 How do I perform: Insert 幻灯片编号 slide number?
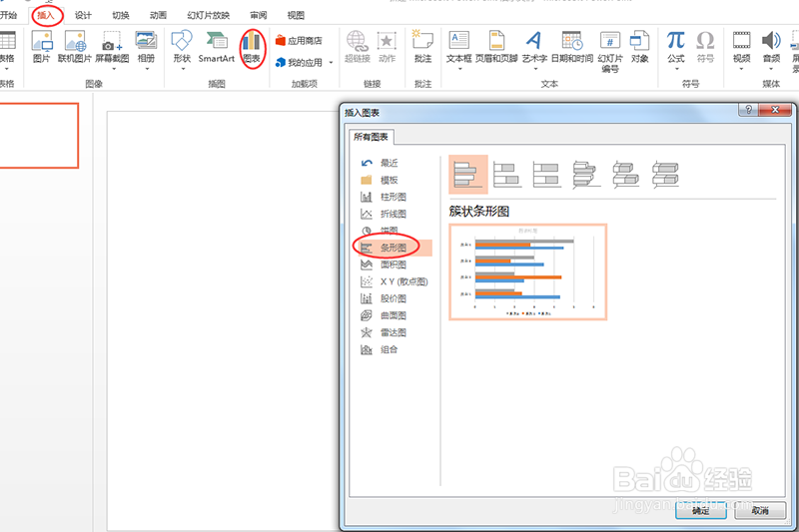tap(610, 52)
